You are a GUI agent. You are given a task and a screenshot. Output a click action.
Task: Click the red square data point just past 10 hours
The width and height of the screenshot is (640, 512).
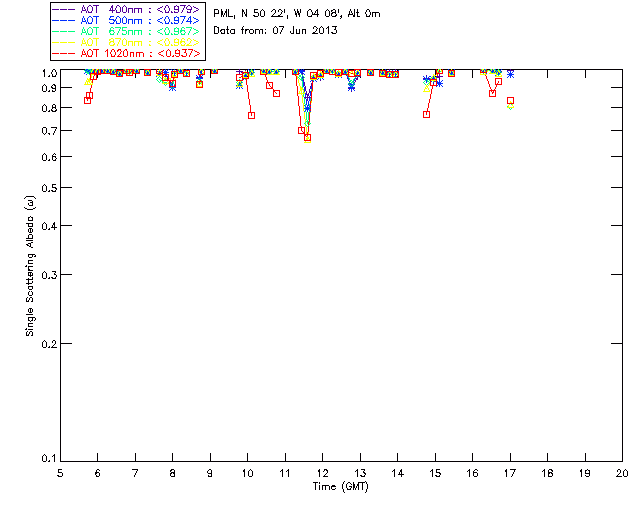coord(251,116)
